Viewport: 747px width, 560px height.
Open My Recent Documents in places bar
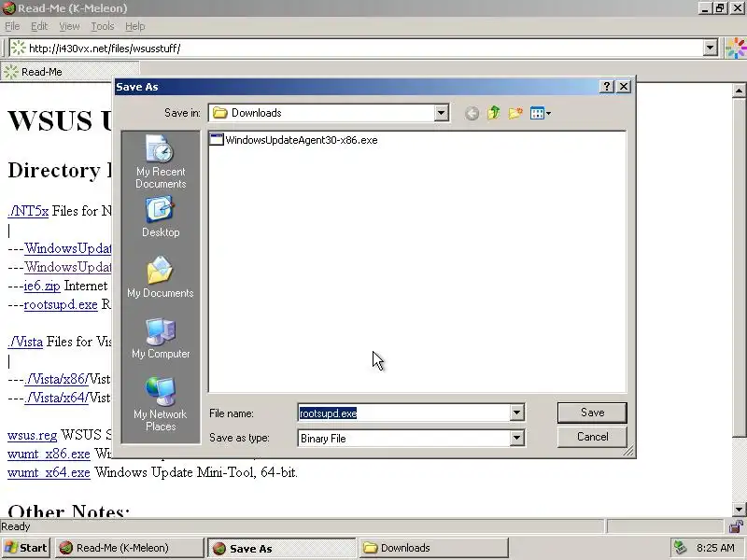[161, 161]
